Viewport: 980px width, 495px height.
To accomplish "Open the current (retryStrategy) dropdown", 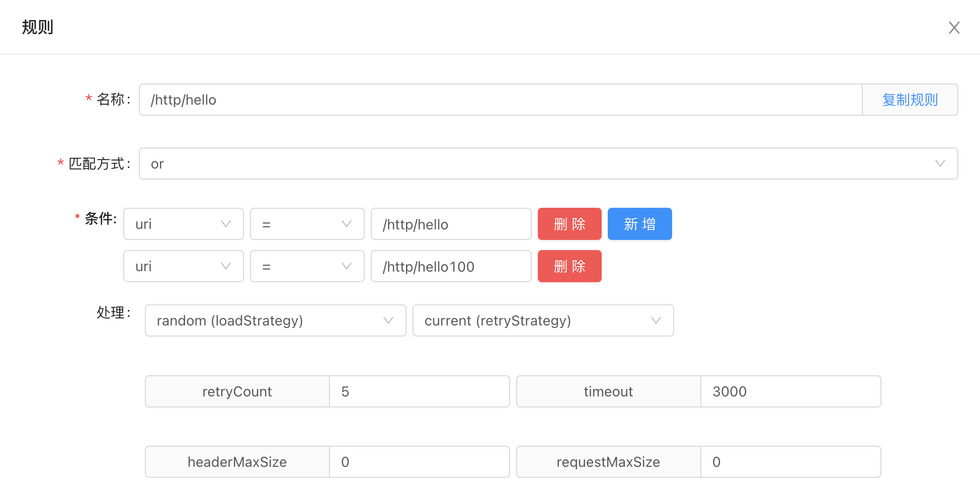I will click(x=543, y=320).
